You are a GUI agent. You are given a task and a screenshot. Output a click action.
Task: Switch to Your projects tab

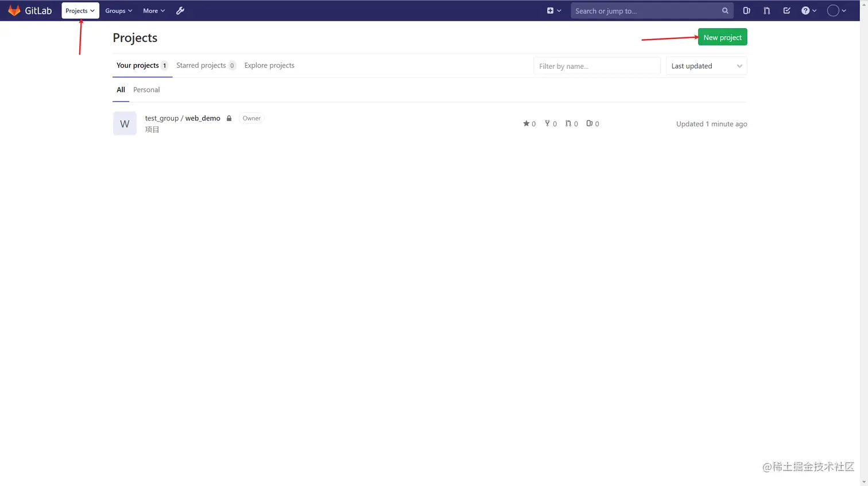pos(142,65)
